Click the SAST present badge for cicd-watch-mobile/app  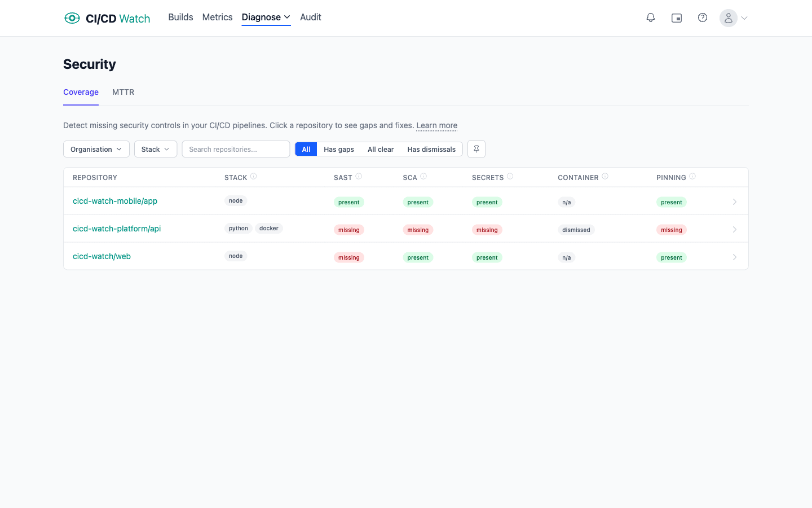(x=349, y=202)
